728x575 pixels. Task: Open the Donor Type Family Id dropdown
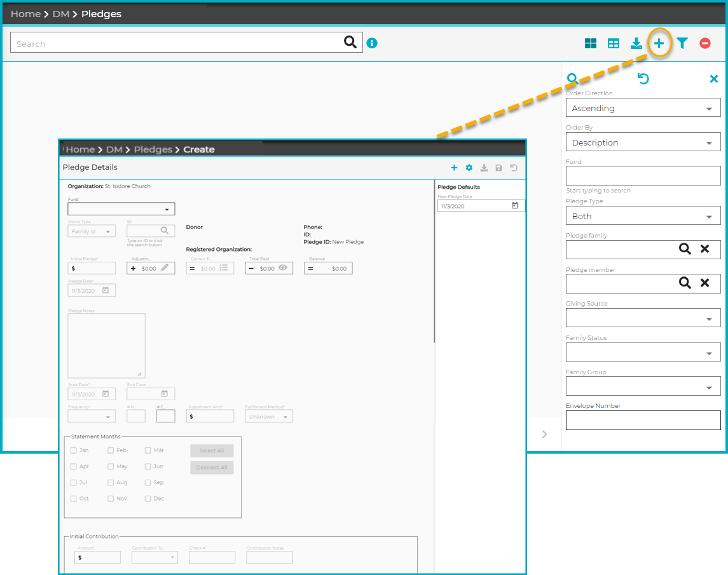pos(92,231)
